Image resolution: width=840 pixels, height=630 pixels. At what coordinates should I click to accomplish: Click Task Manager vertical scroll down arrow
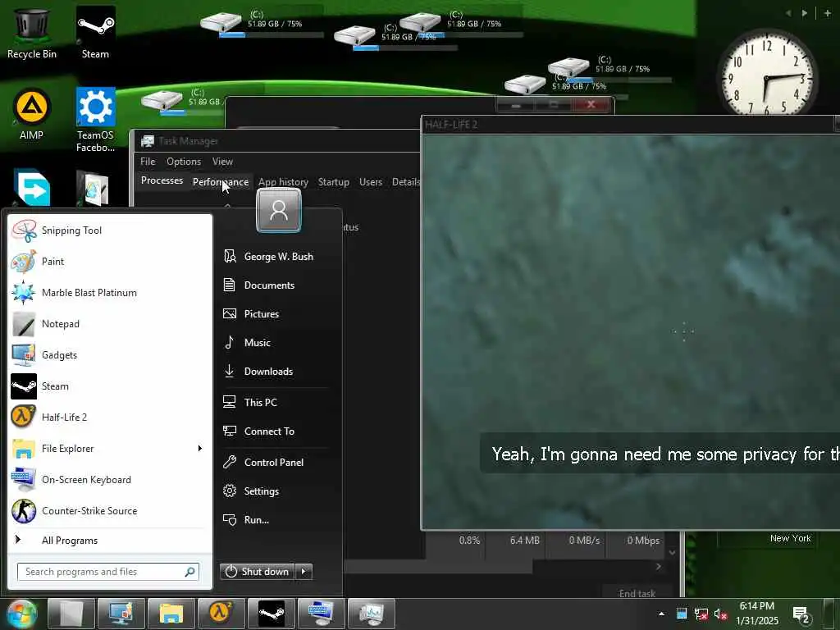(673, 552)
